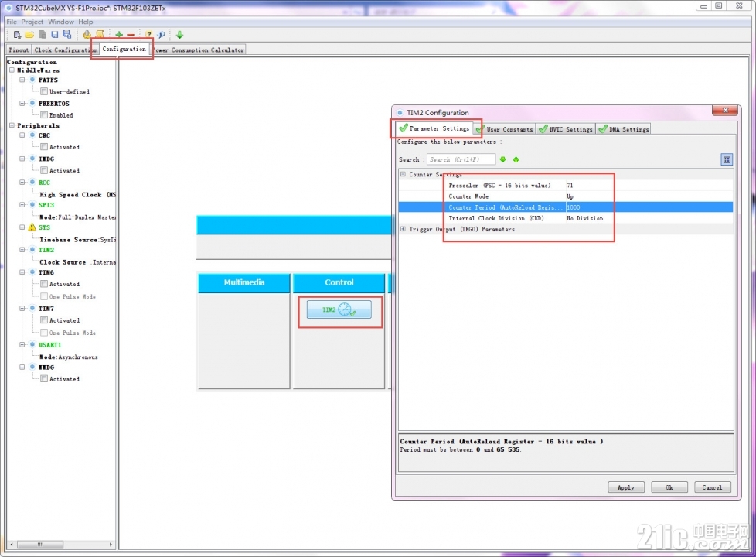The height and width of the screenshot is (557, 756).
Task: Click the parameter Search input field
Action: (x=461, y=159)
